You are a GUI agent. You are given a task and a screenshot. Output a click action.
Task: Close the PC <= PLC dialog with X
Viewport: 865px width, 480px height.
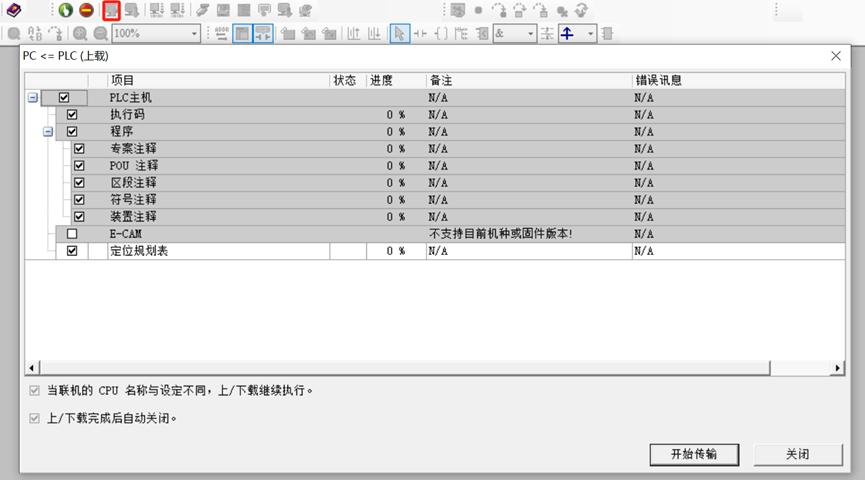coord(836,56)
